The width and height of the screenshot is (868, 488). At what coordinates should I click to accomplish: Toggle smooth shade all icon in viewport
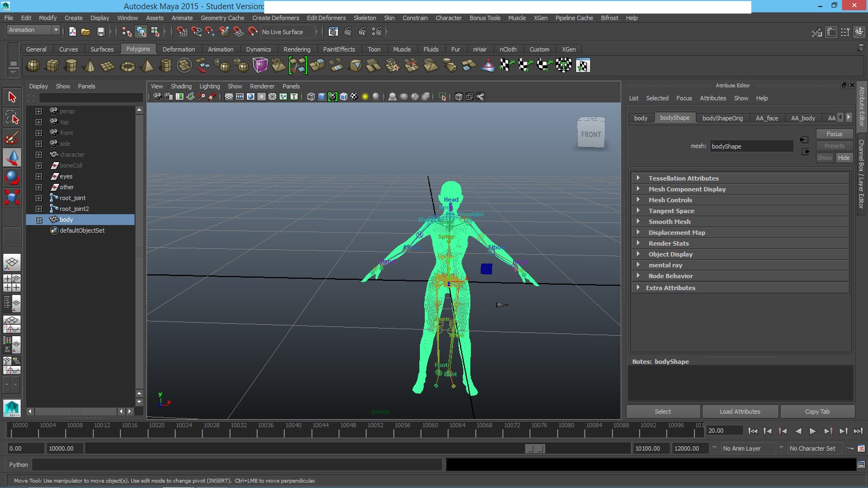click(x=322, y=97)
